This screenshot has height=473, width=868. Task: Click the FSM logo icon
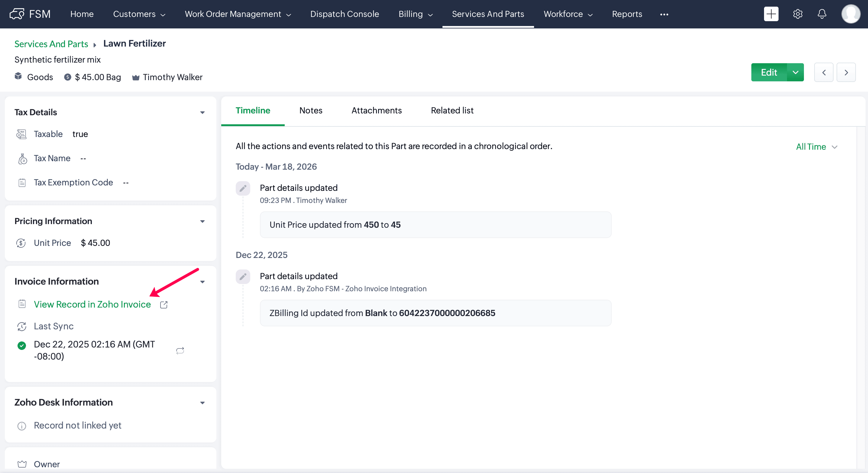pyautogui.click(x=17, y=14)
